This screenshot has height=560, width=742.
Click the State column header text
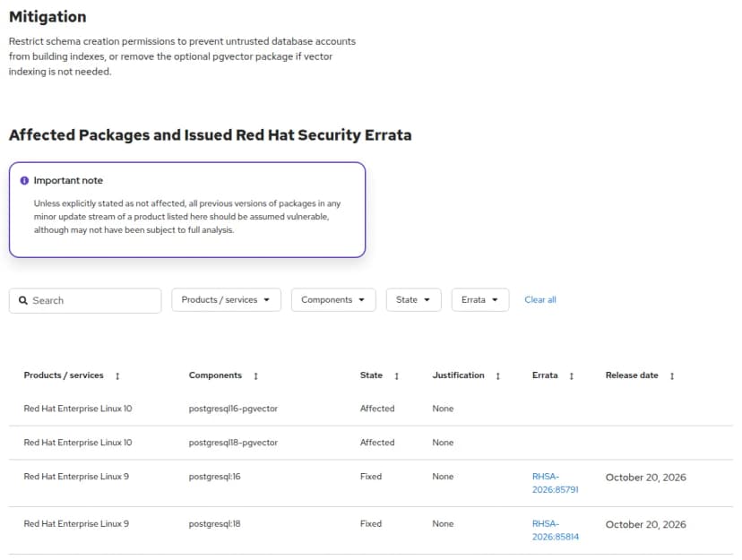371,375
